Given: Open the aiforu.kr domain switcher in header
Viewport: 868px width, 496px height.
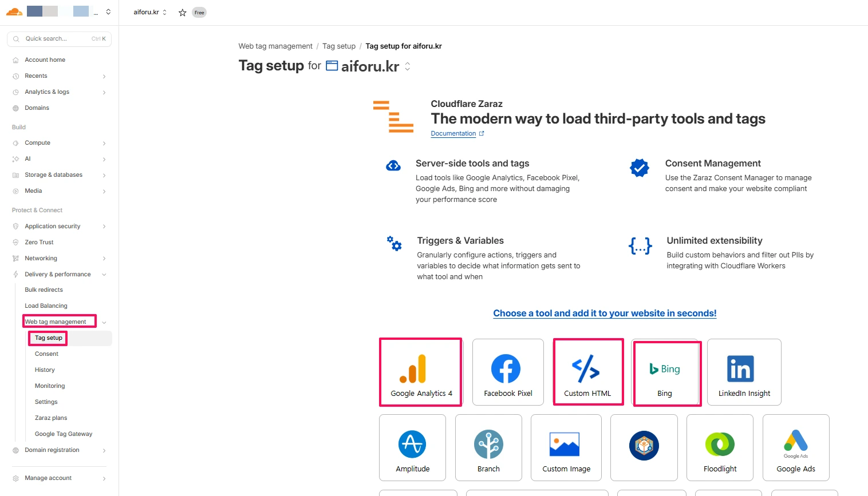Looking at the screenshot, I should [150, 12].
